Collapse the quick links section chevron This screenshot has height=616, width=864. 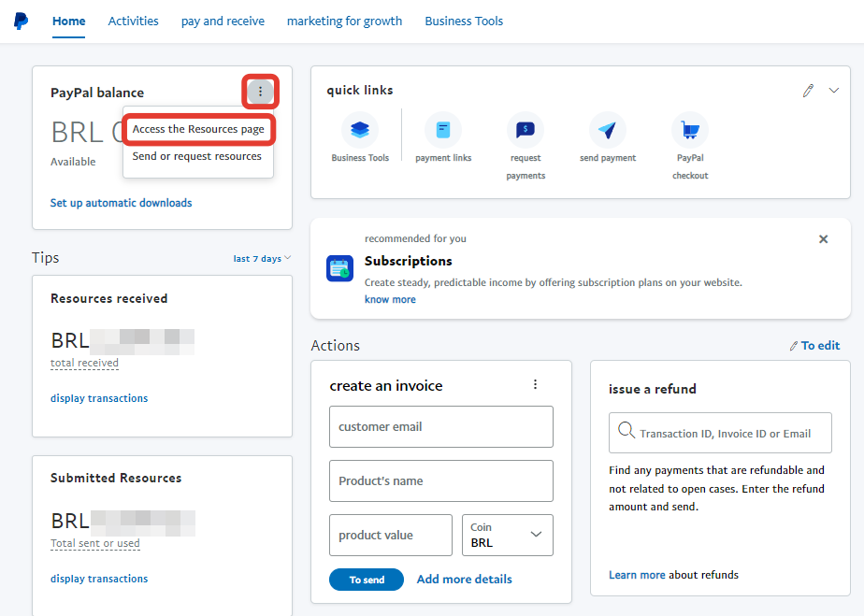click(x=834, y=91)
